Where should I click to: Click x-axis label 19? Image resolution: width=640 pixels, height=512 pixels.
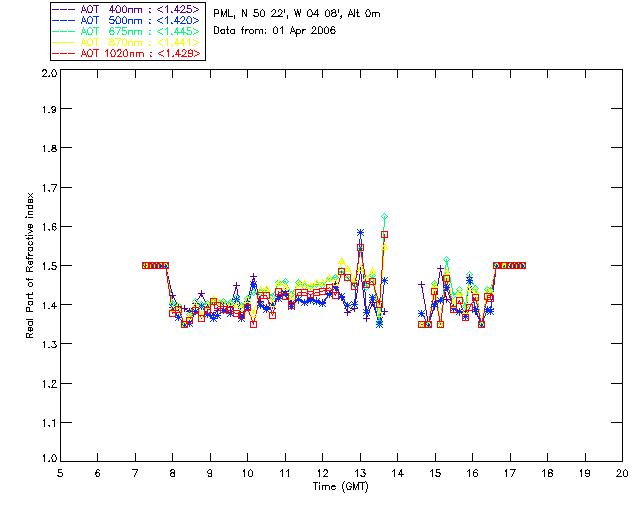coord(585,473)
